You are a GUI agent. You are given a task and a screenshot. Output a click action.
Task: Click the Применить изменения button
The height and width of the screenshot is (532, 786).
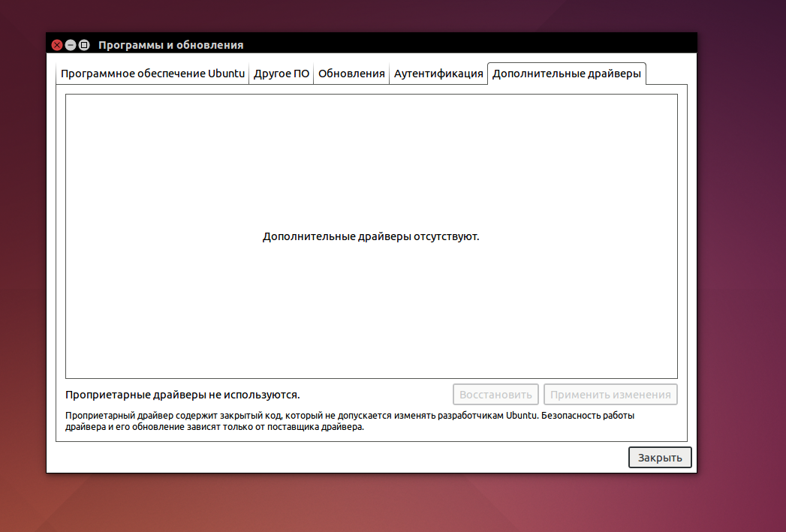pos(610,395)
